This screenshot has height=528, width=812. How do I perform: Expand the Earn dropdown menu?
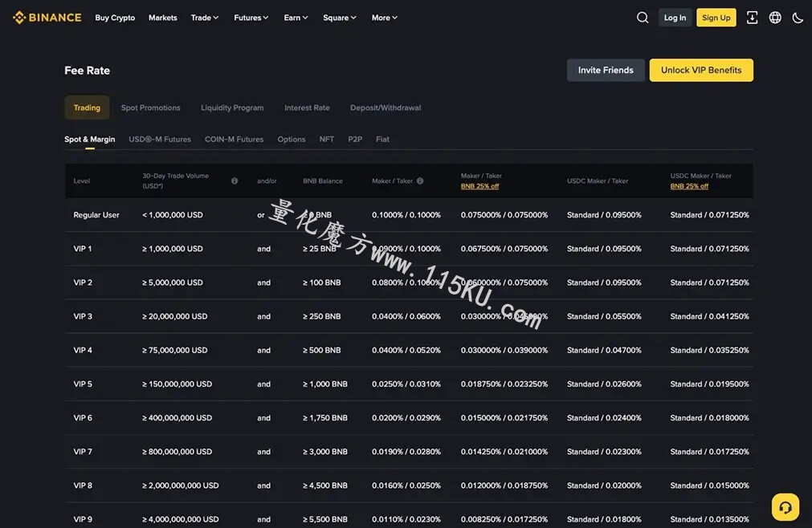[296, 18]
